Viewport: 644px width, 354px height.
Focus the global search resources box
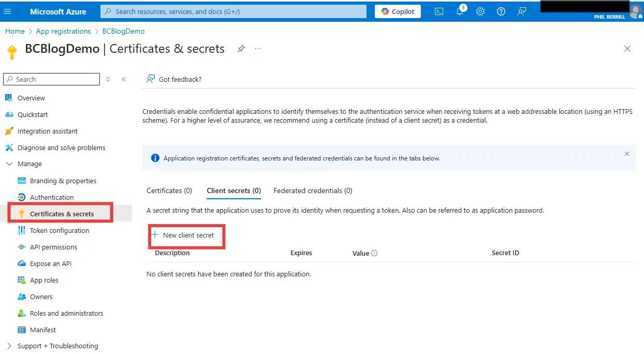(233, 11)
